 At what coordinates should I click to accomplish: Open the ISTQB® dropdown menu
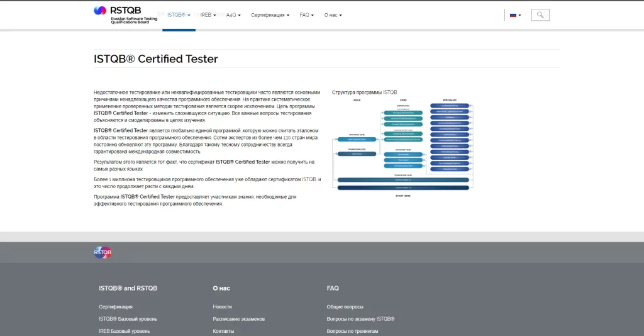[x=179, y=15]
